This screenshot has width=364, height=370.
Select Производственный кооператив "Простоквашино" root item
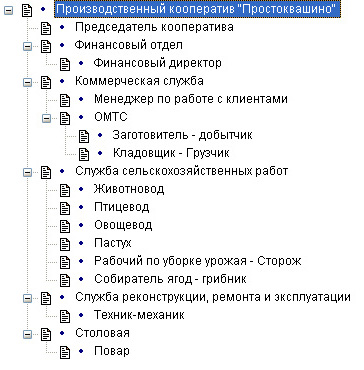click(197, 10)
